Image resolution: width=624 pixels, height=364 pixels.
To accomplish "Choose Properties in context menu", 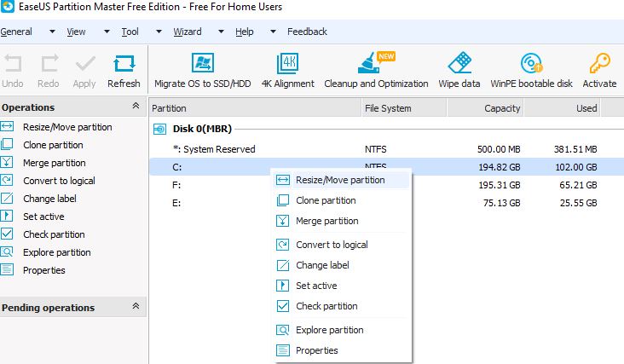I will (x=341, y=350).
